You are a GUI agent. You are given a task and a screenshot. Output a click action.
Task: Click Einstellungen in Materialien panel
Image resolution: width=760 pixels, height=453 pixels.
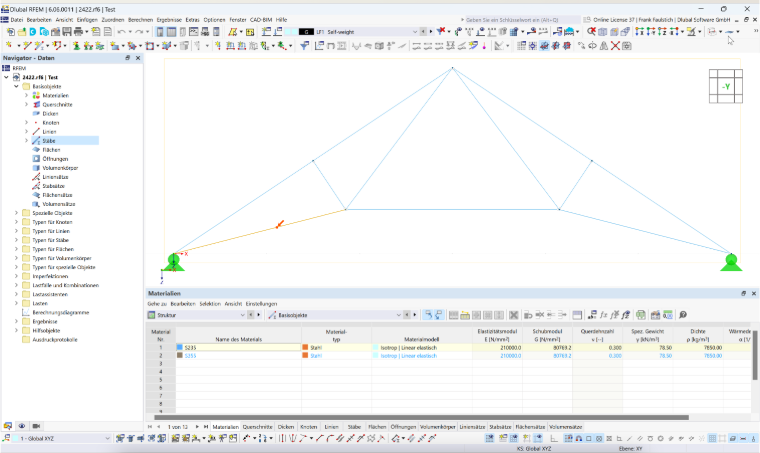click(x=261, y=304)
